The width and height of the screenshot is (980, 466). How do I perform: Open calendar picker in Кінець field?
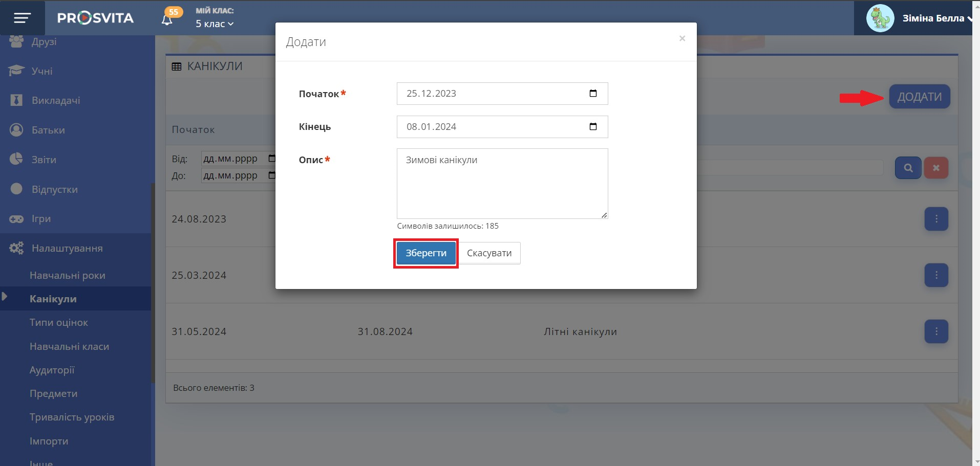click(x=593, y=127)
